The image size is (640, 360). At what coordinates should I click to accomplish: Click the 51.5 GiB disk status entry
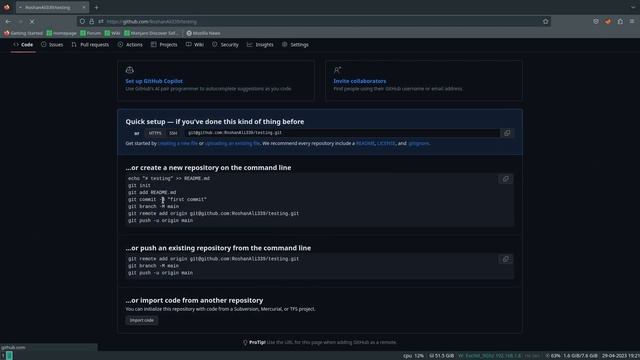click(x=442, y=356)
